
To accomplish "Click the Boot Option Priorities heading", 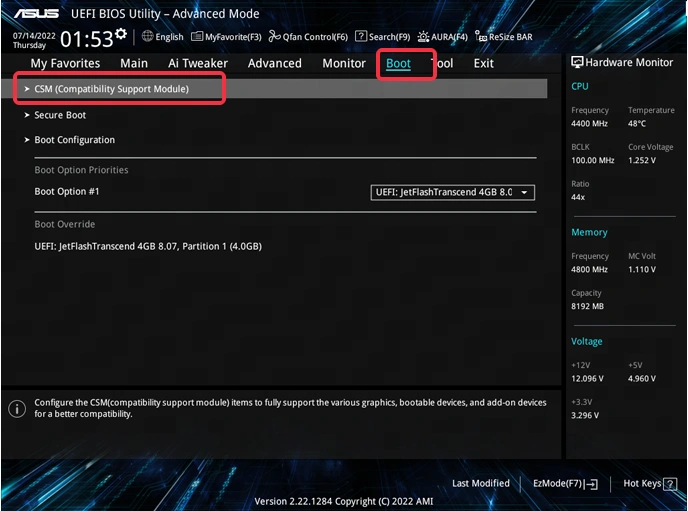I will click(x=81, y=170).
